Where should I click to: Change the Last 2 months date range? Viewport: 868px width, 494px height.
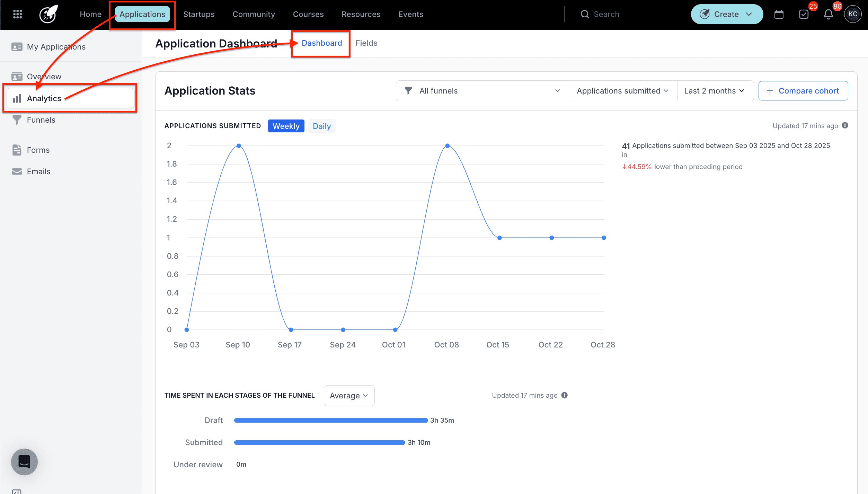coord(715,90)
